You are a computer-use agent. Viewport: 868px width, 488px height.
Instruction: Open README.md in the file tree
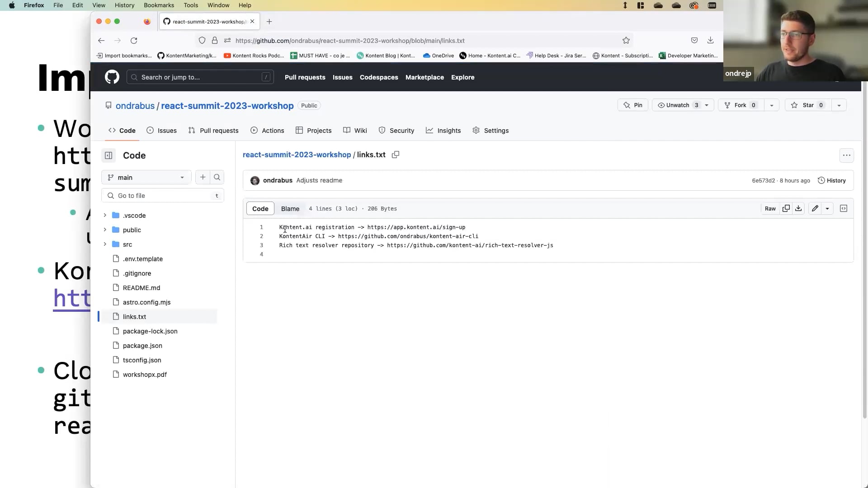tap(141, 288)
